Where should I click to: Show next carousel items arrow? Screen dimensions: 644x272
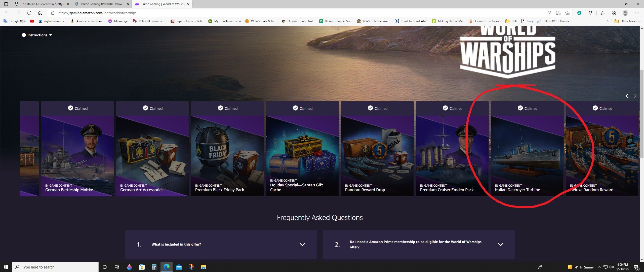coord(635,96)
